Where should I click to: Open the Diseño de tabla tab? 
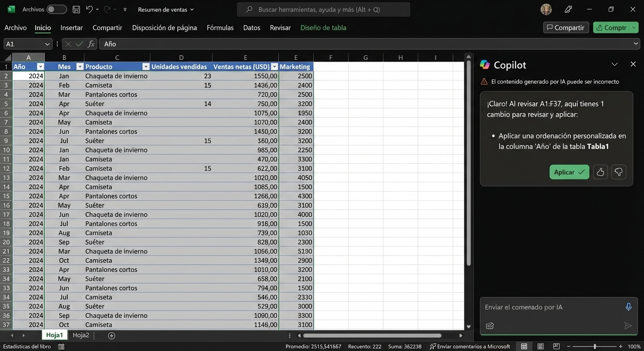coord(323,28)
